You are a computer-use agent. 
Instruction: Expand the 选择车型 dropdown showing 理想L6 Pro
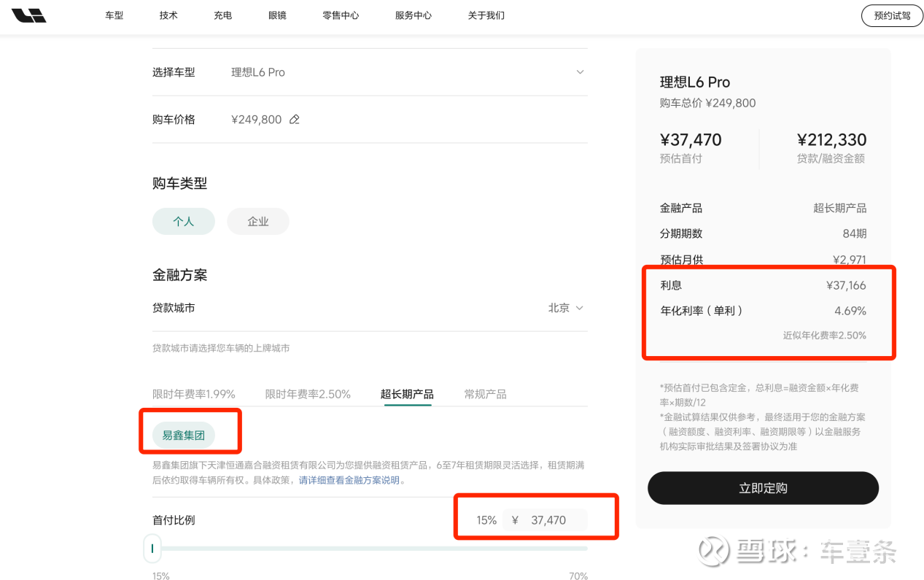point(370,72)
